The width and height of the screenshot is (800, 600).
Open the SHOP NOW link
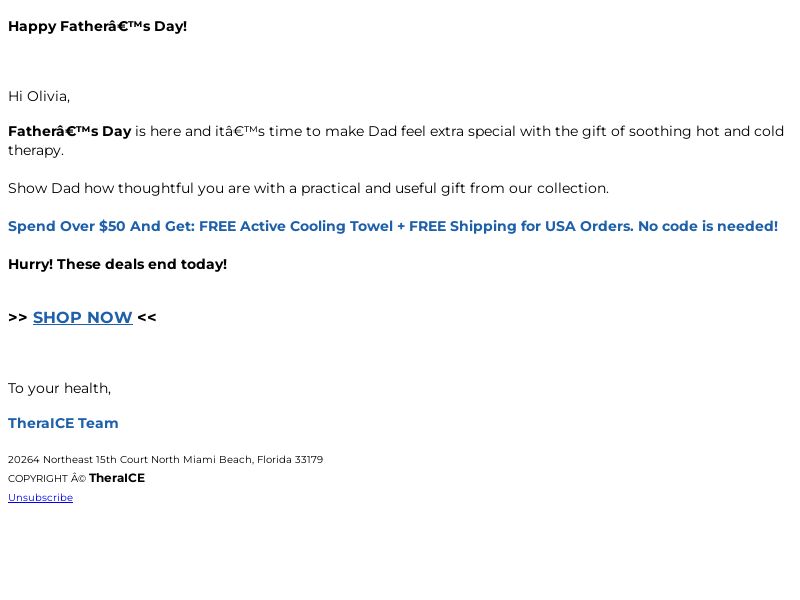[x=83, y=317]
